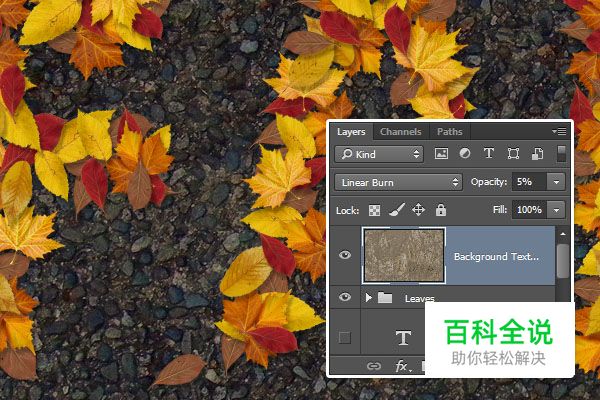This screenshot has height=400, width=600.
Task: Click the Leaves group folder icon
Action: click(385, 297)
